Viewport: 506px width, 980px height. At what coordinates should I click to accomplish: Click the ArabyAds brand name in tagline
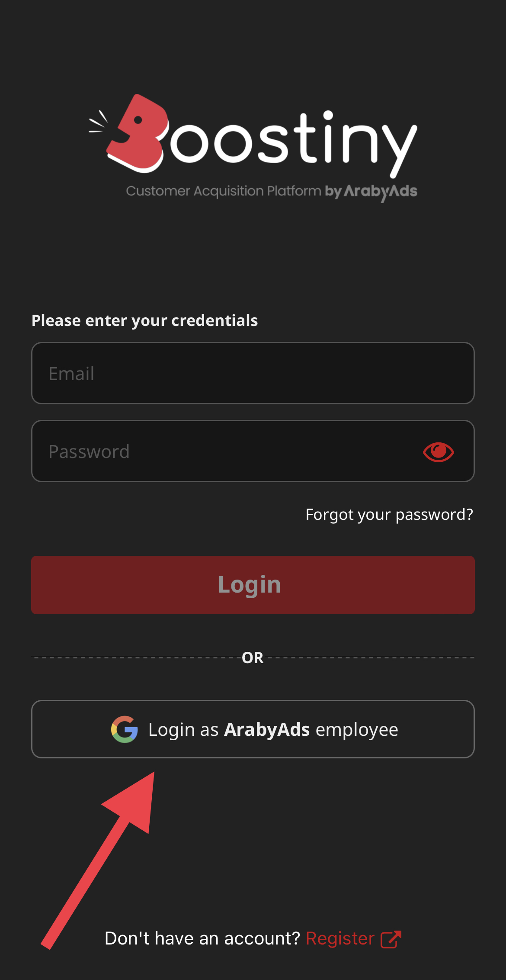point(381,191)
